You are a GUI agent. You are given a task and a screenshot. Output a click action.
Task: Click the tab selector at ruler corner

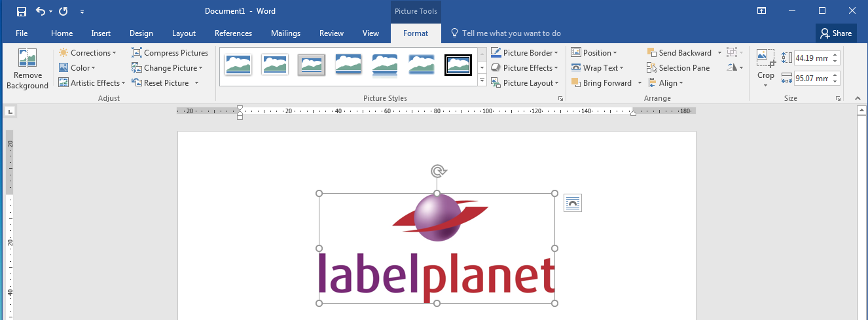(x=10, y=112)
